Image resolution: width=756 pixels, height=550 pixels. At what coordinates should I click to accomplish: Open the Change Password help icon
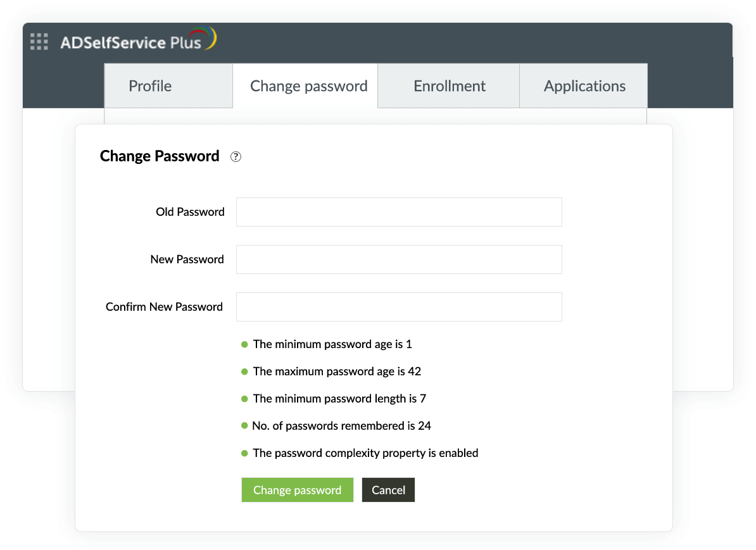pos(236,157)
